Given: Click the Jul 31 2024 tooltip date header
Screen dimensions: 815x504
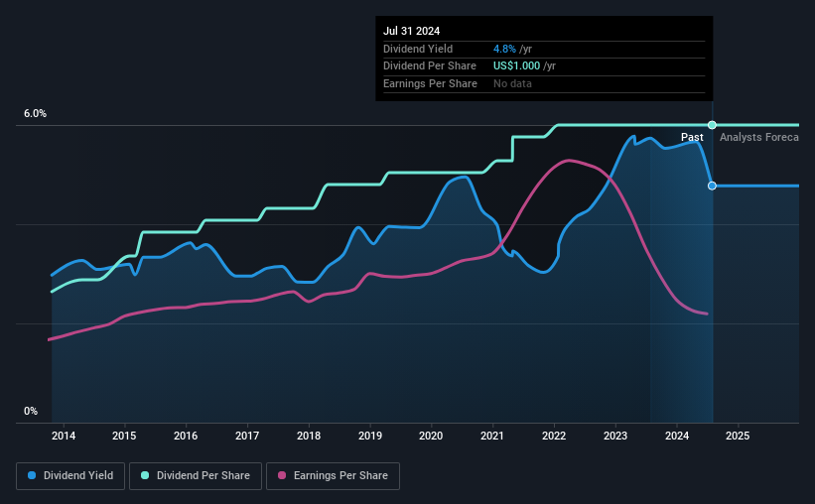Looking at the screenshot, I should coord(412,31).
